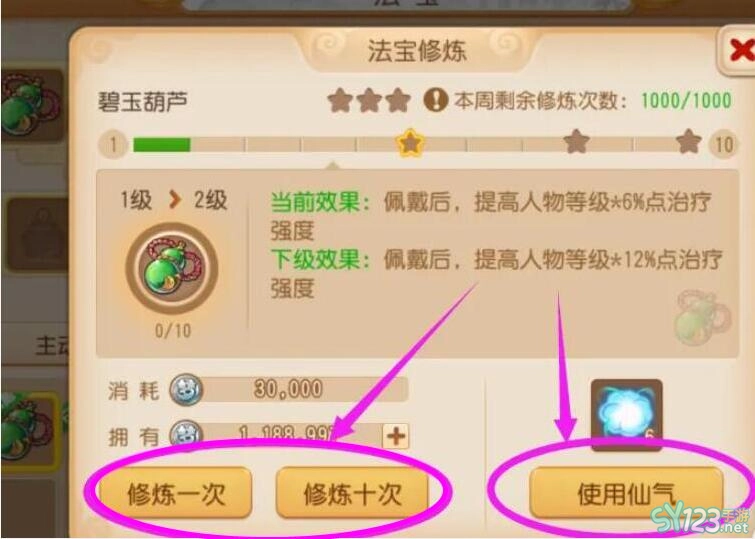This screenshot has height=539, width=755.
Task: Tap the faded gourd watermark in effect panel
Action: [x=702, y=317]
